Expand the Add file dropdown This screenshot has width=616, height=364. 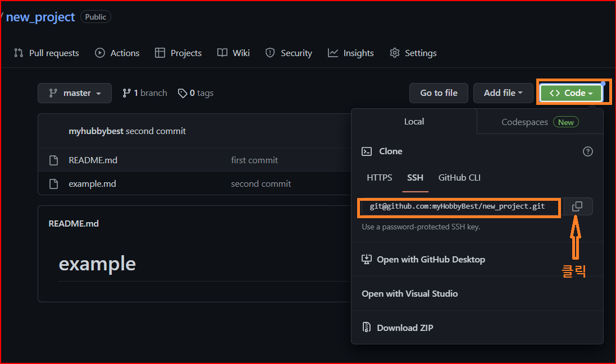(x=503, y=93)
